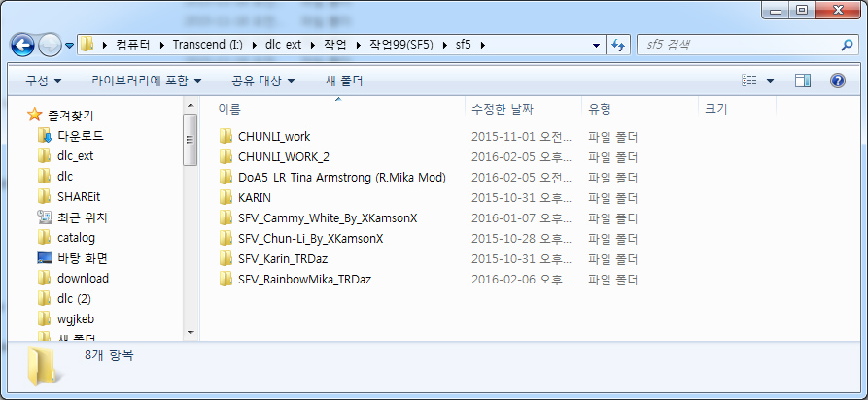This screenshot has height=400, width=868.
Task: Toggle the preview pane icon
Action: point(803,81)
